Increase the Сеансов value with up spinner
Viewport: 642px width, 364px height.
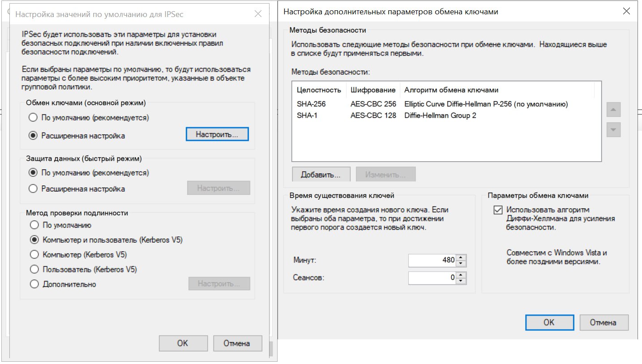pyautogui.click(x=462, y=275)
